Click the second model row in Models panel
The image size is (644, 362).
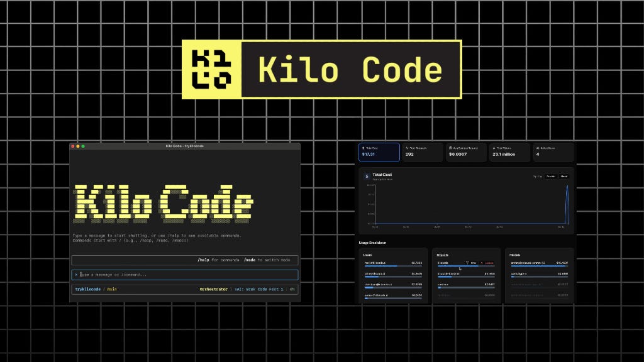(539, 275)
